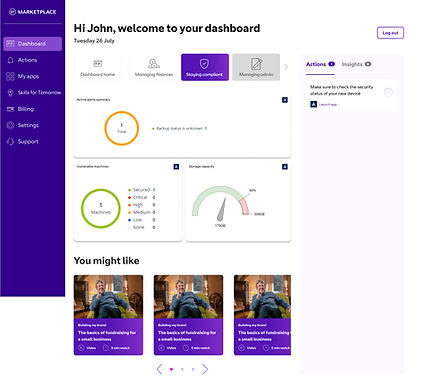
Task: Mark the security status action as done
Action: click(388, 92)
